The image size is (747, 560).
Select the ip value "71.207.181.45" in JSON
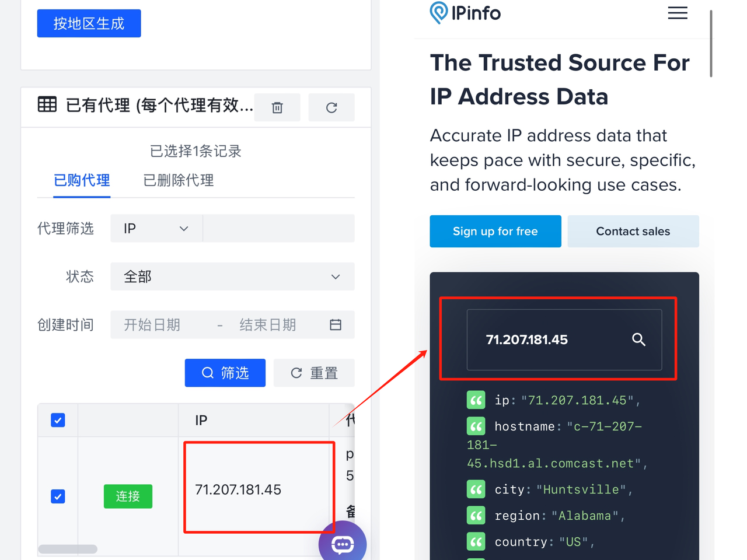pos(577,400)
